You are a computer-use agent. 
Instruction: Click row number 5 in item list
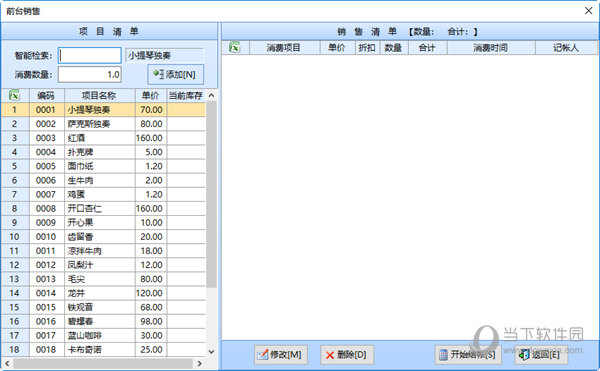pos(15,166)
